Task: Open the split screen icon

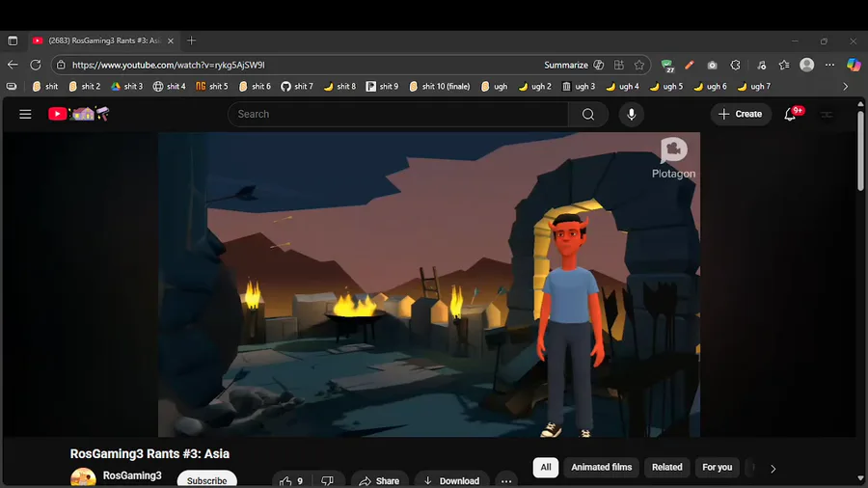Action: (619, 65)
